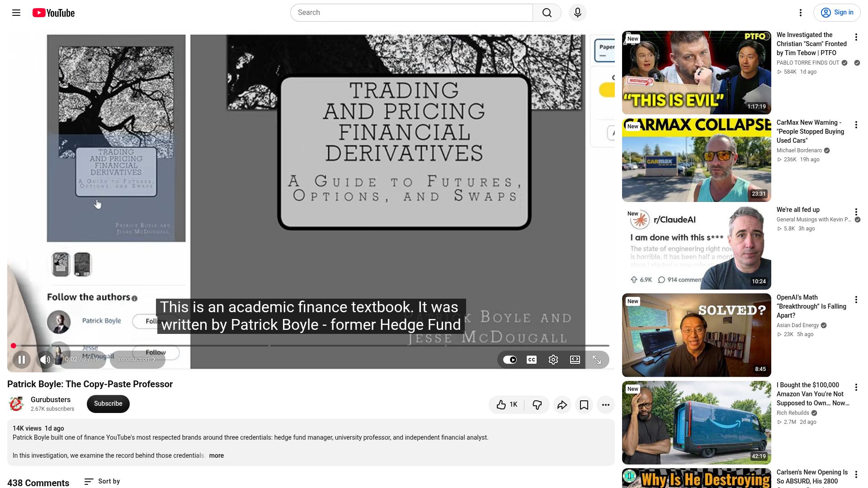Open the Amazon van video thumbnail
The image size is (868, 488).
(x=696, y=423)
